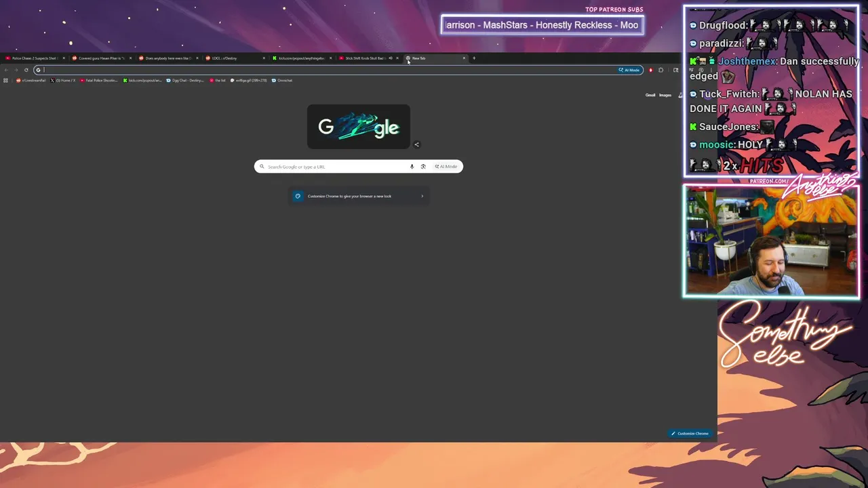868x488 pixels.
Task: Open the r/Livestreamfail bookmark
Action: coord(31,81)
